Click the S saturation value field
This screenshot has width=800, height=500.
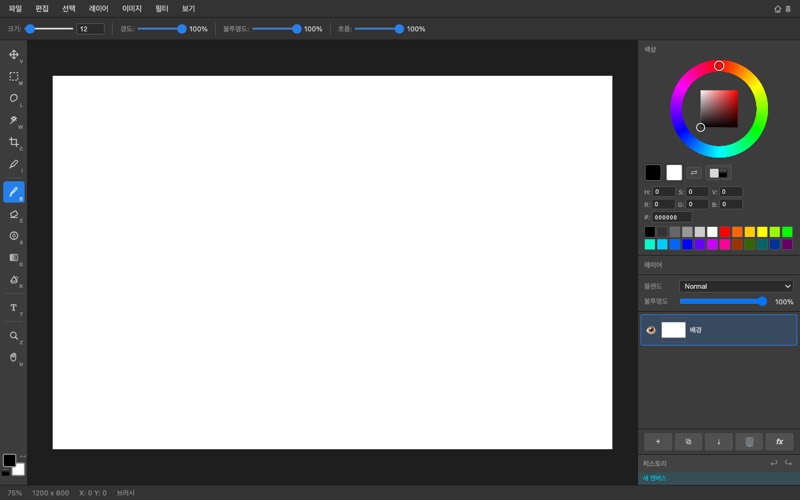coord(697,192)
